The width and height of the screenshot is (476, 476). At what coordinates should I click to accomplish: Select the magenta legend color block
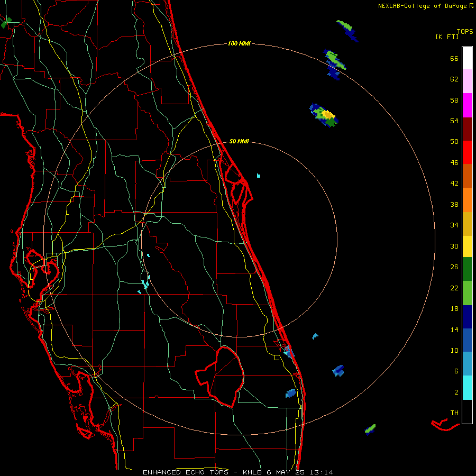(x=467, y=105)
